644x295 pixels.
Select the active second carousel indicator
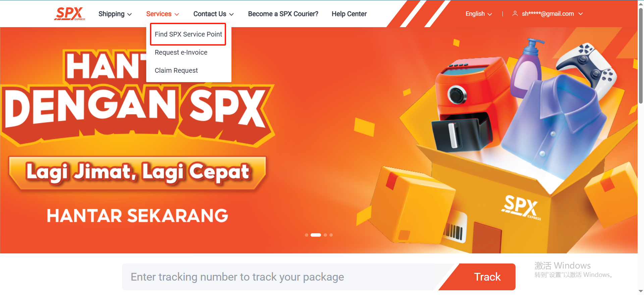point(316,235)
